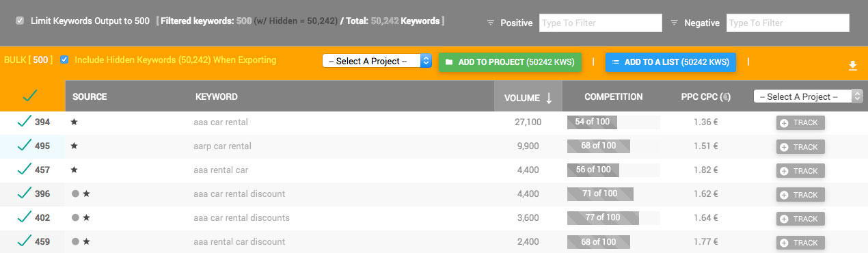Click the ADD TO PROJECT button
The image size is (868, 253).
click(x=510, y=62)
